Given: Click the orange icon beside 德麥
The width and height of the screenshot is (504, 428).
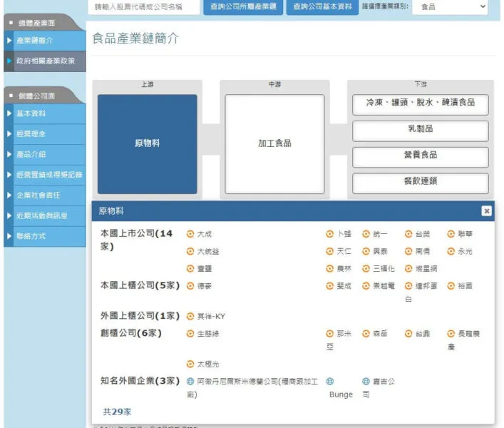Looking at the screenshot, I should [190, 286].
